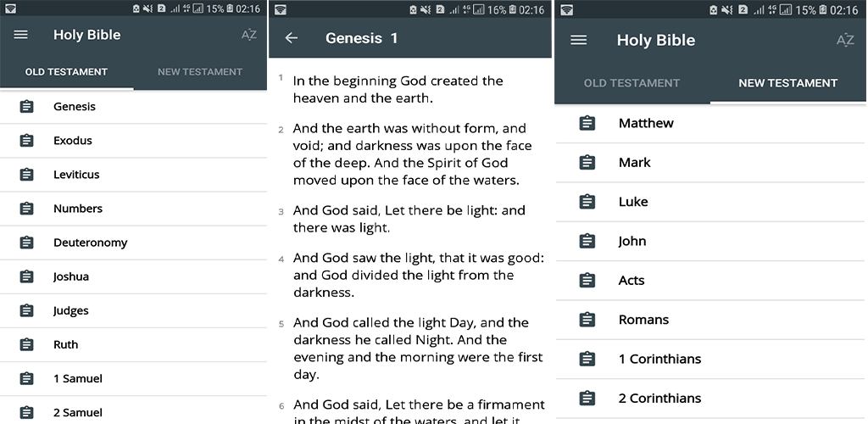
Task: Tap the A-Z sort icon in left screen
Action: [x=248, y=35]
